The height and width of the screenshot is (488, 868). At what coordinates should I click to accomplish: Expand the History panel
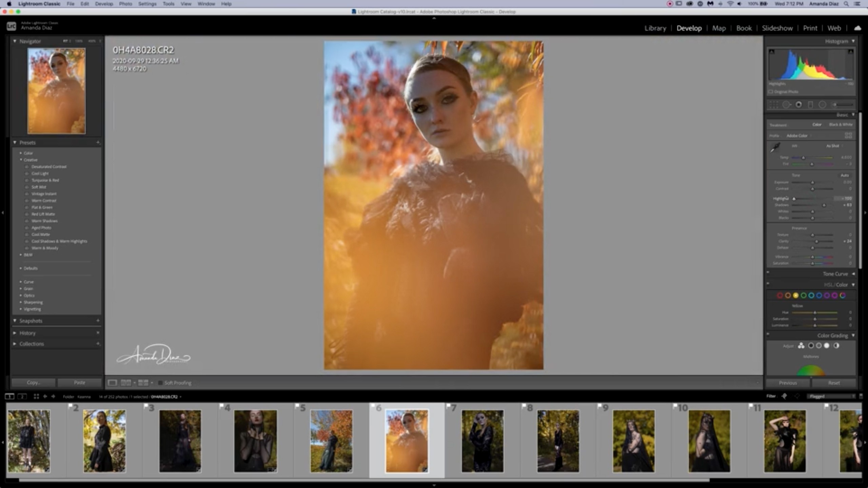pyautogui.click(x=27, y=333)
